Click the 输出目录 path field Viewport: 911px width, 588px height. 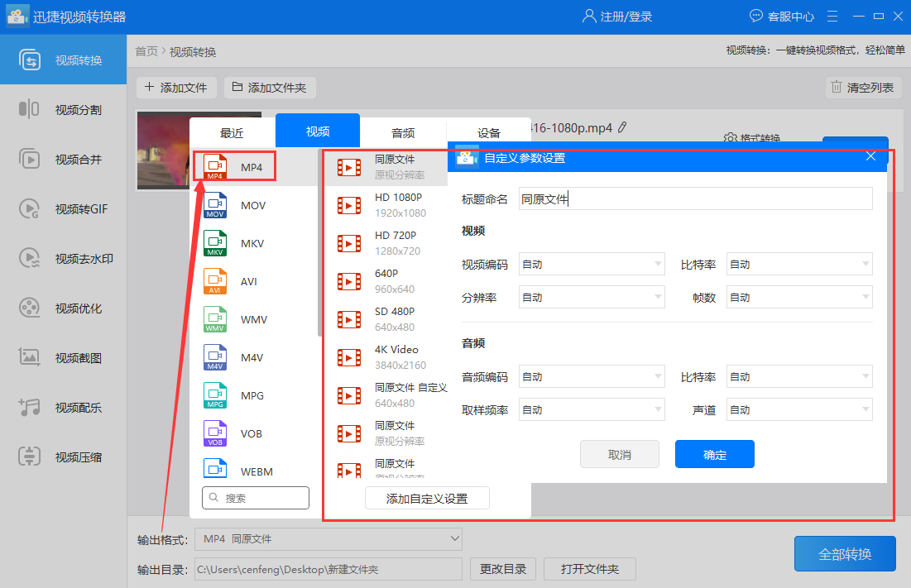point(328,570)
